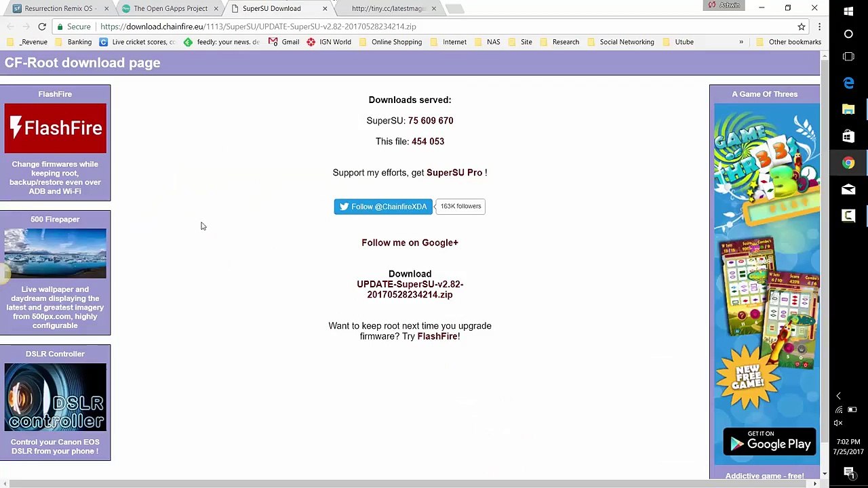Open the Site bookmark folder
Screen dimensions: 868x488
pyautogui.click(x=520, y=42)
